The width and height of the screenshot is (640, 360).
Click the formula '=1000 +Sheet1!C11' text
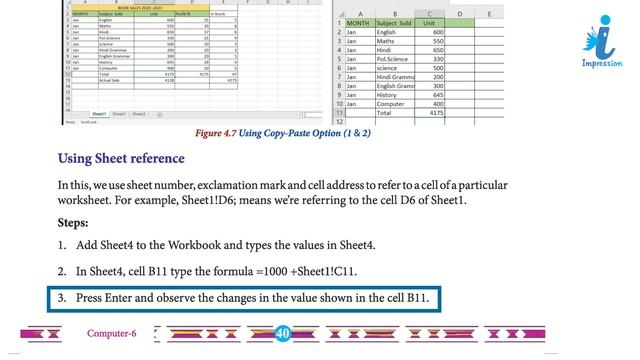[307, 271]
